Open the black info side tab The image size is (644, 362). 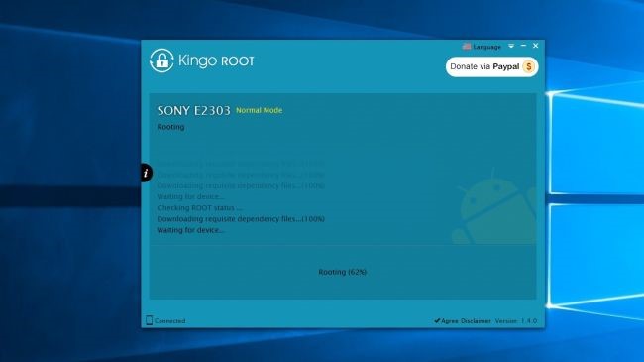pos(147,173)
